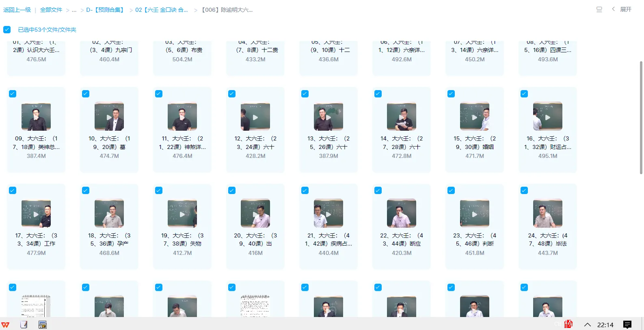Click the chevron left of 展开
Viewport: 644px width, 330px height.
point(613,9)
